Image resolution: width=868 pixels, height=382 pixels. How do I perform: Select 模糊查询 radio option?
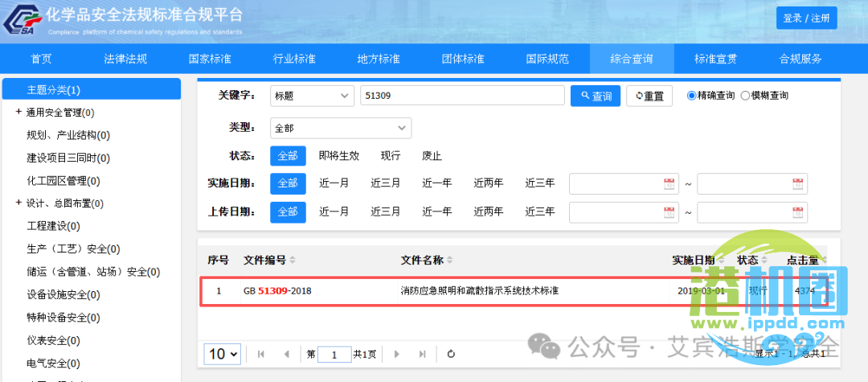(x=744, y=96)
